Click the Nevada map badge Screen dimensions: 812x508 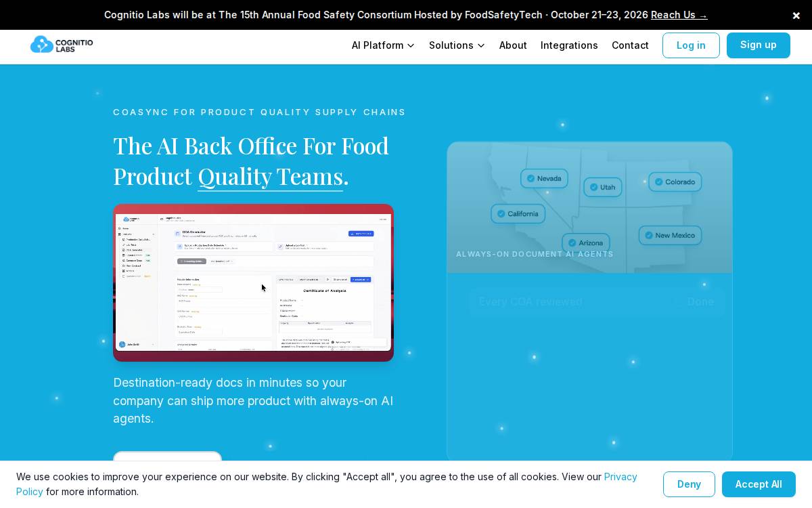[544, 179]
